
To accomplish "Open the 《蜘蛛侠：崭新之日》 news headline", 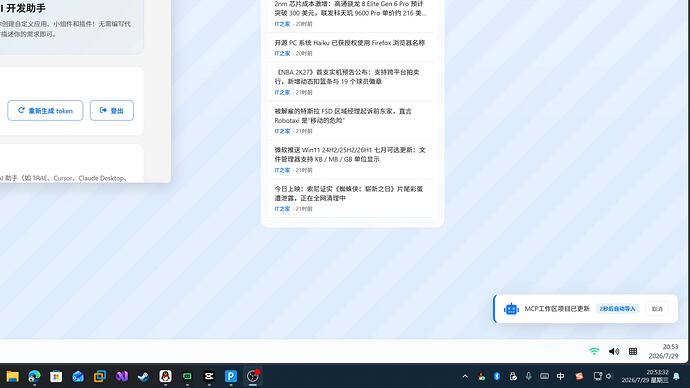I will click(349, 193).
